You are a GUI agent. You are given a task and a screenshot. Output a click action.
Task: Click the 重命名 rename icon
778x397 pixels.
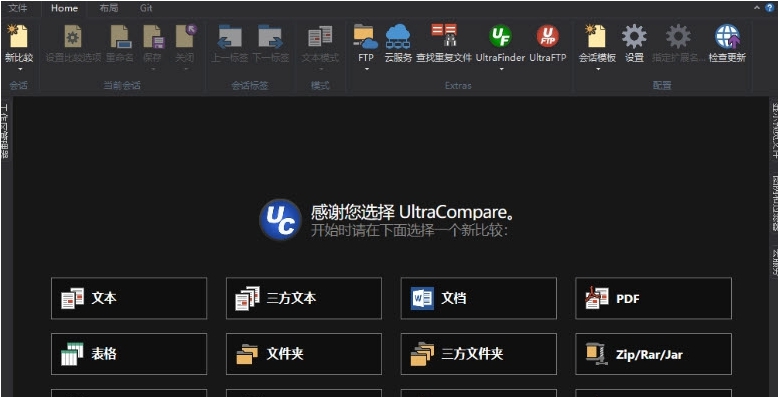click(120, 36)
